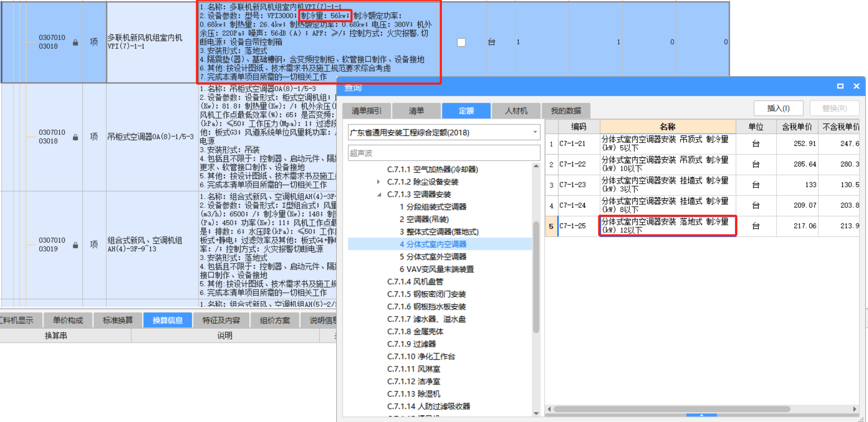Collapse C.7.1.3 空调器安装 tree node
868x422 pixels.
pos(379,194)
